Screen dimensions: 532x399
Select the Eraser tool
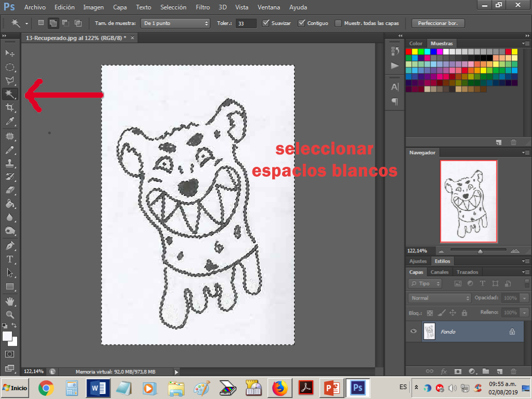click(10, 190)
